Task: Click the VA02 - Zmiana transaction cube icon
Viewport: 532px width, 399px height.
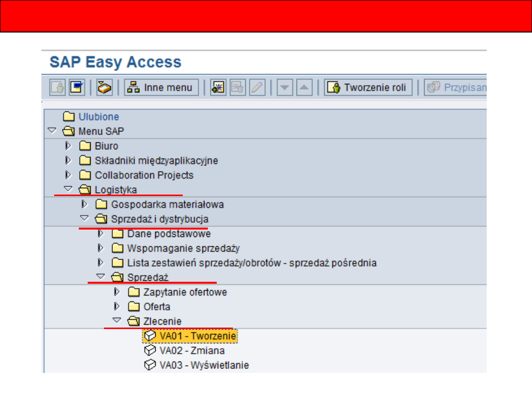Action: point(150,351)
